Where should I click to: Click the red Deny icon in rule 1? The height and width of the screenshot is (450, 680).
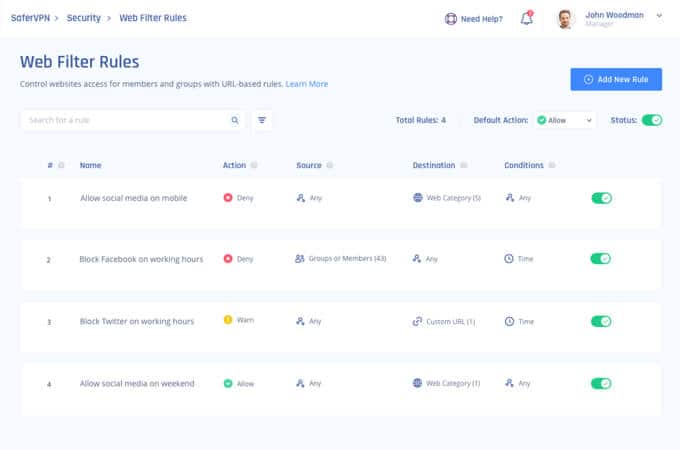coord(228,198)
